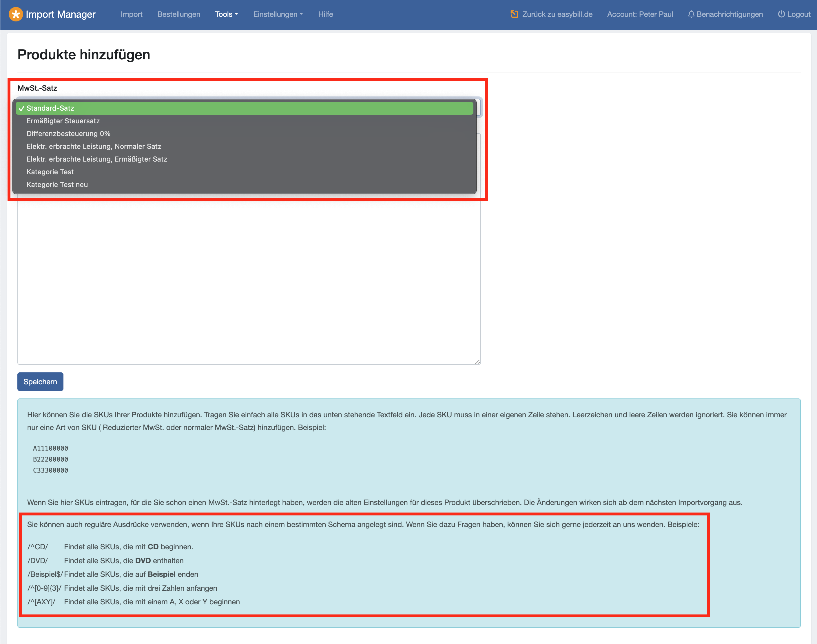Select Differenzbesteuerung 0% option
Screen dimensions: 817x644
[x=245, y=134]
